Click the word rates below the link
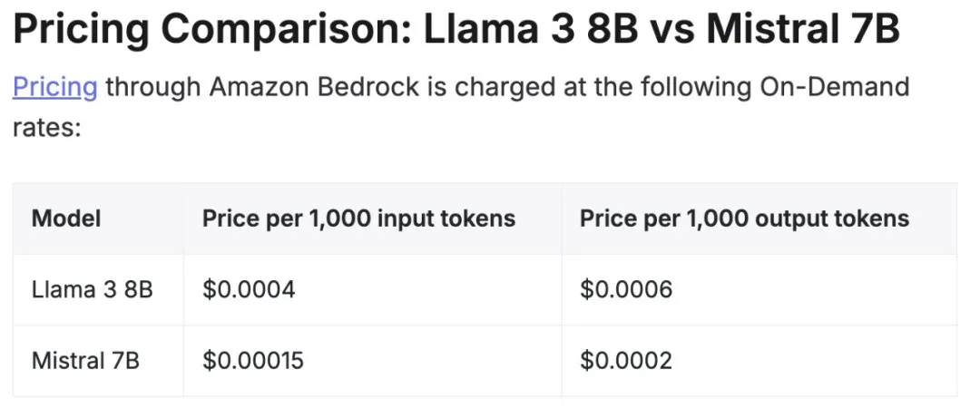The height and width of the screenshot is (408, 980). pyautogui.click(x=47, y=129)
